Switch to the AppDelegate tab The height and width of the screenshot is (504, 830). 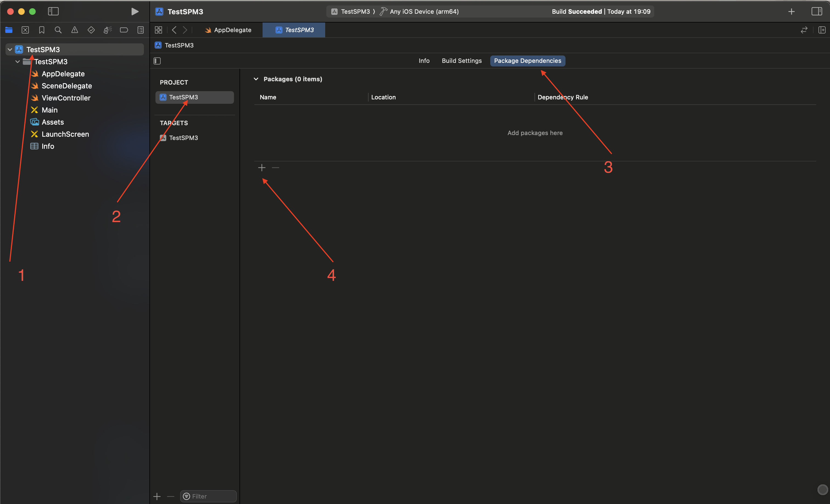coord(228,30)
